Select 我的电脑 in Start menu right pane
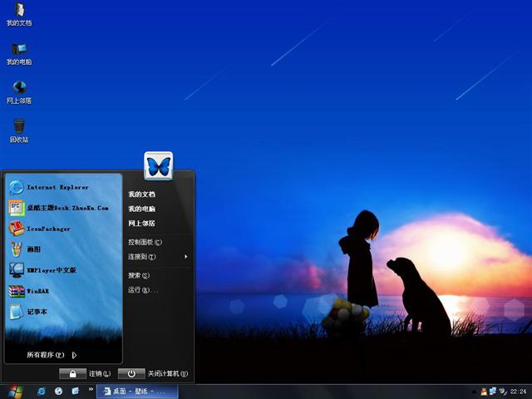 pyautogui.click(x=142, y=209)
